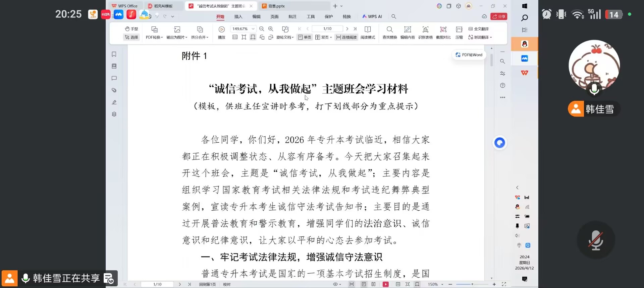The width and height of the screenshot is (644, 288).
Task: Click the Recognize Table (识别表格) icon
Action: point(425,32)
